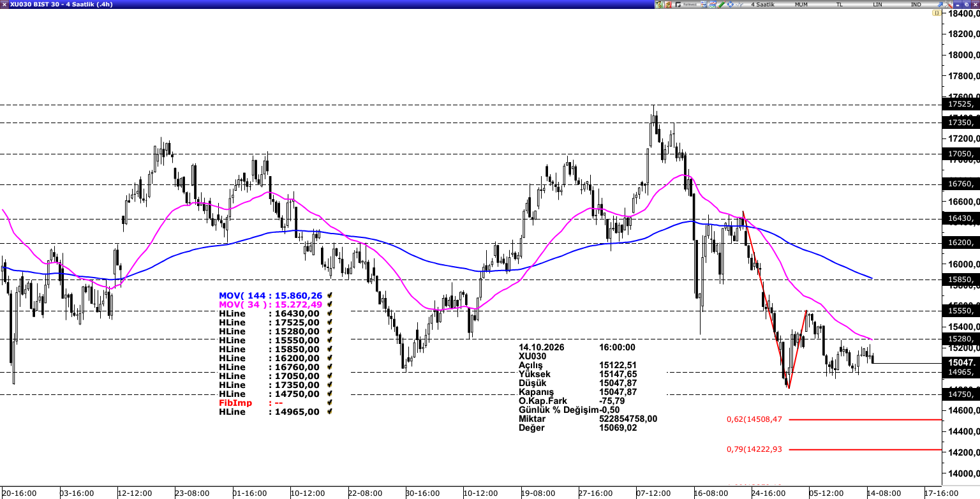Toggle the FibImp indicator checkmark
The image size is (980, 499).
pyautogui.click(x=329, y=403)
